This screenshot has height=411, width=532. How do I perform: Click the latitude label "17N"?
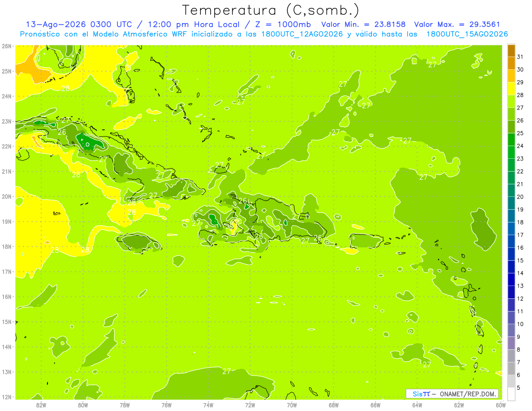pyautogui.click(x=7, y=272)
